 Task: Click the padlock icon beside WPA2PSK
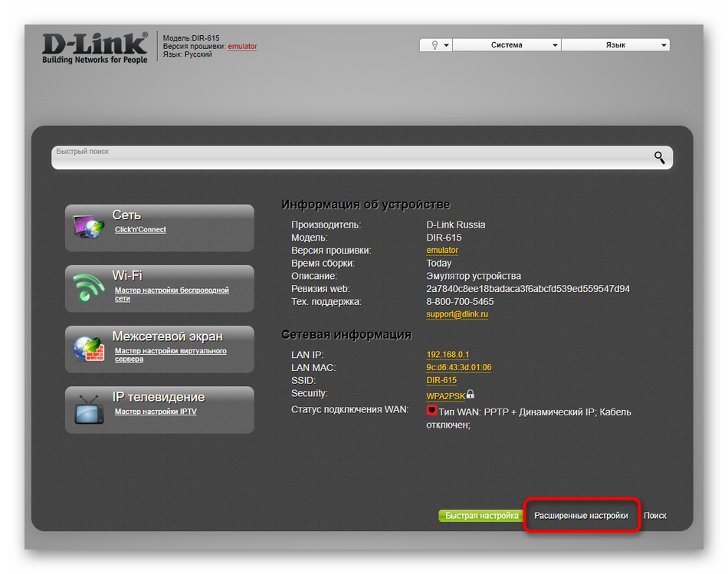tap(471, 394)
